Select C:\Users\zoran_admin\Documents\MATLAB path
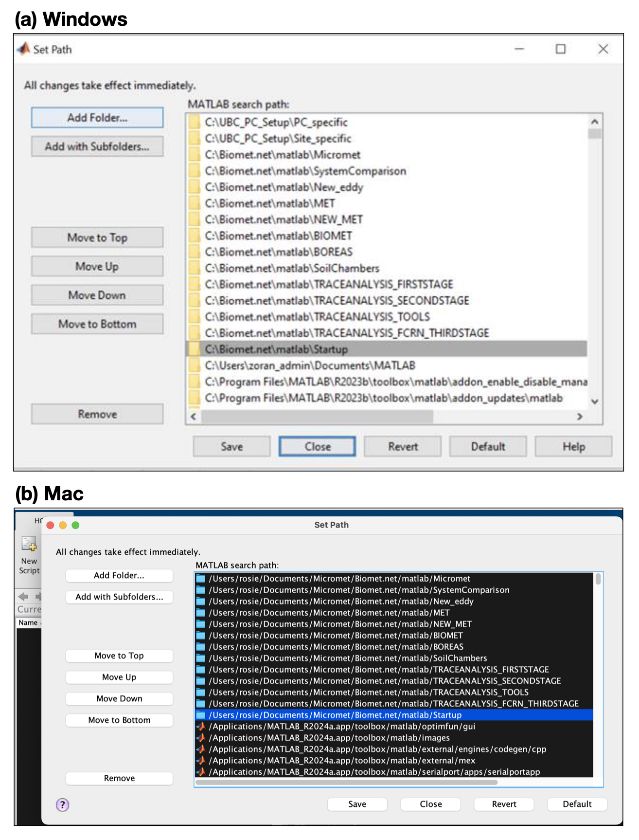This screenshot has width=639, height=840. [x=387, y=365]
